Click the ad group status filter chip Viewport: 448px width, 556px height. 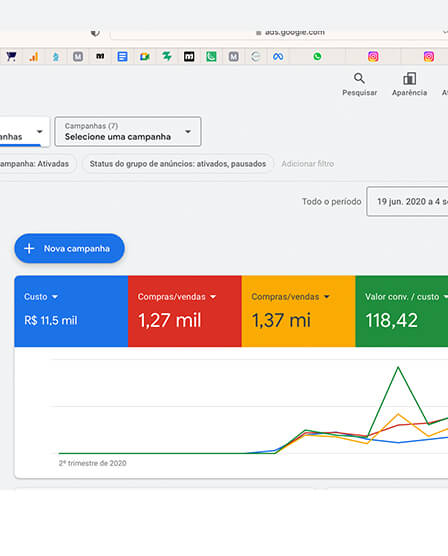point(178,164)
